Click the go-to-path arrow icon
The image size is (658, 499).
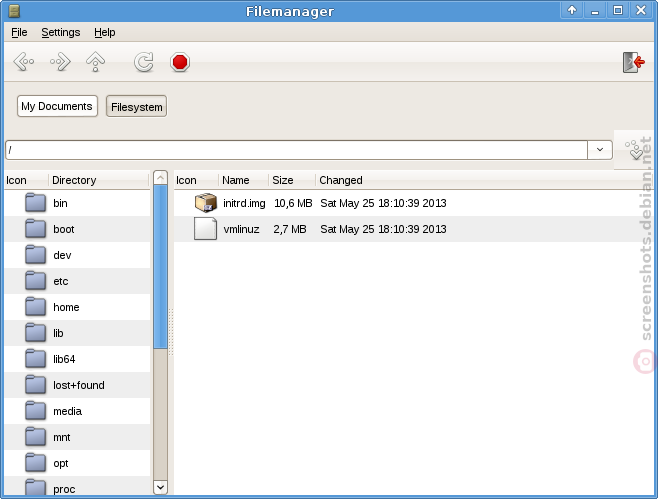634,150
